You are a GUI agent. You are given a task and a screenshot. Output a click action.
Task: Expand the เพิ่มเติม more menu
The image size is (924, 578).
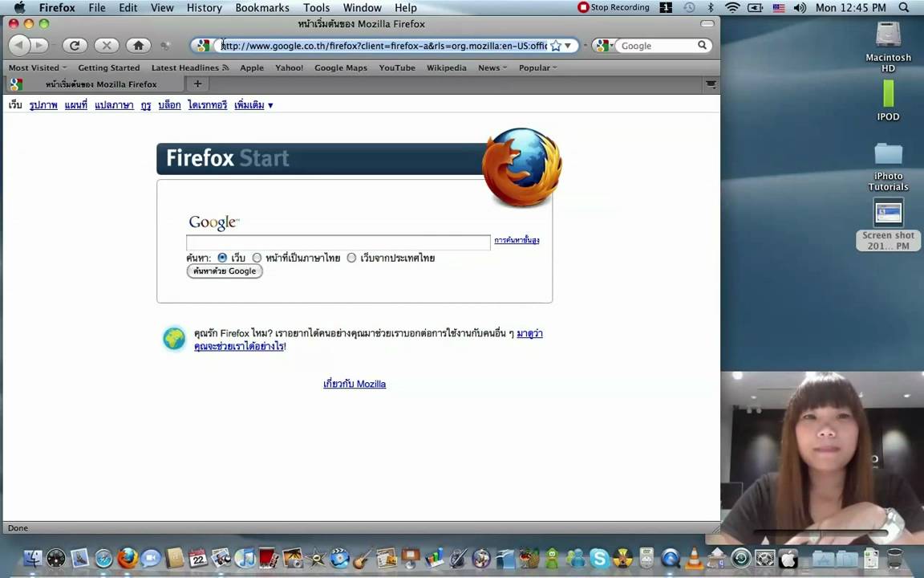pos(253,105)
